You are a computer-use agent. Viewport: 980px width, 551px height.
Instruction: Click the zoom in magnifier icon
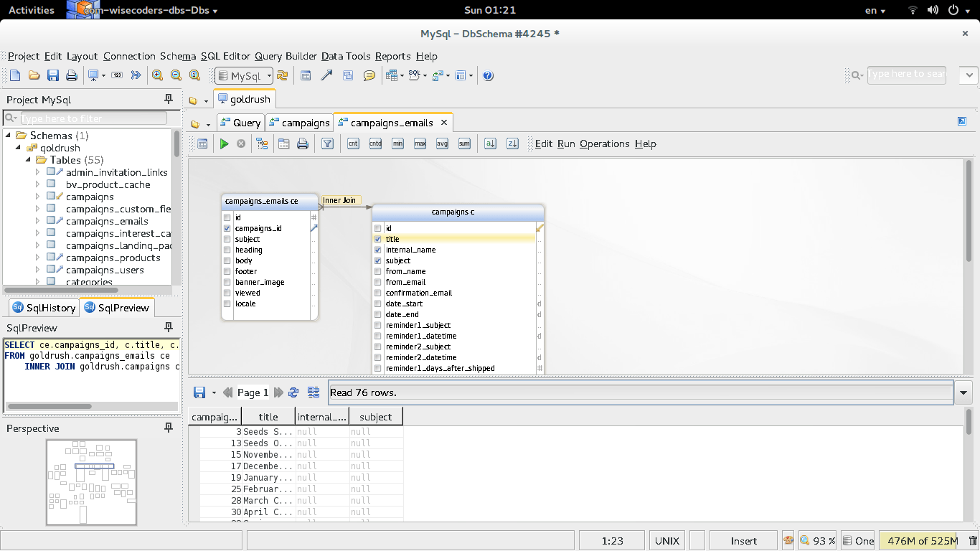pos(157,75)
